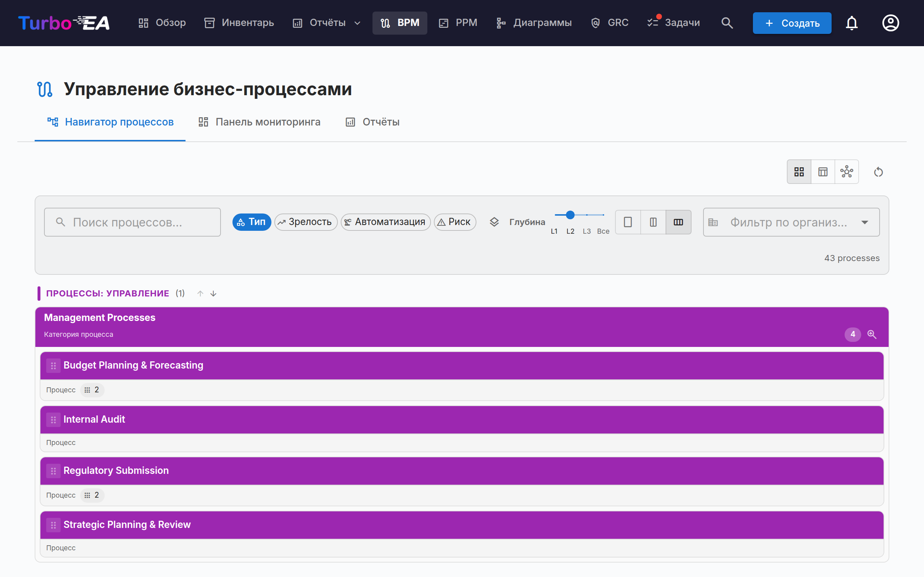Toggle the Тип color chip

click(x=252, y=222)
